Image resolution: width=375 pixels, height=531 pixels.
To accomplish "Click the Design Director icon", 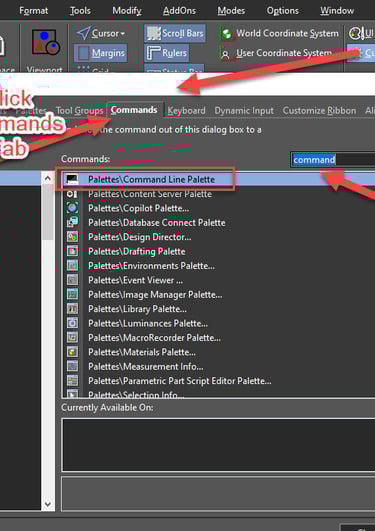I will (x=72, y=237).
